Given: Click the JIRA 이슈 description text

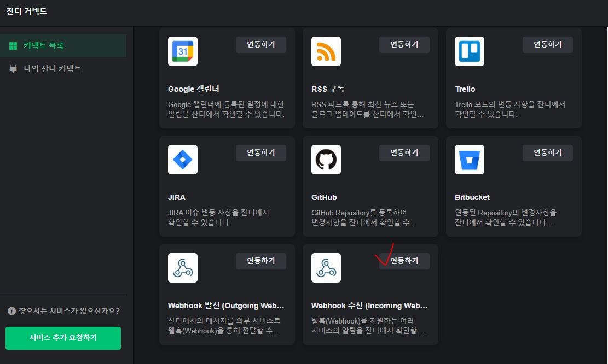Looking at the screenshot, I should (x=218, y=217).
